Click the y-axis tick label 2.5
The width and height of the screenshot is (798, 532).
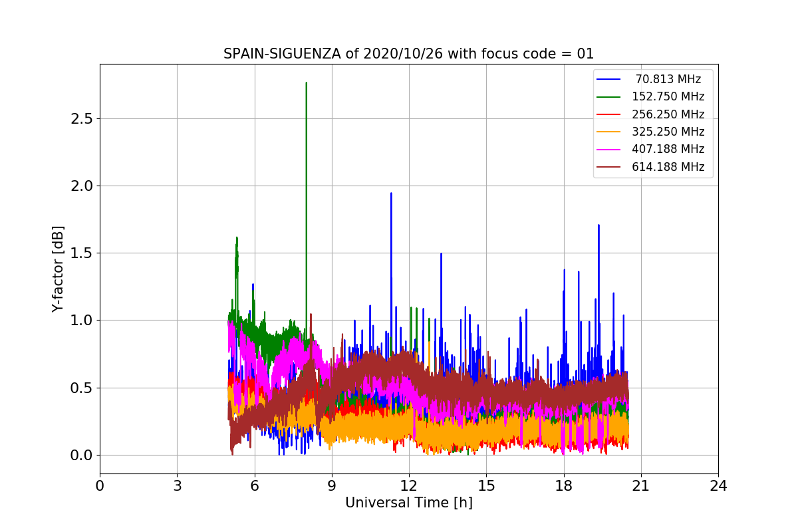point(80,119)
